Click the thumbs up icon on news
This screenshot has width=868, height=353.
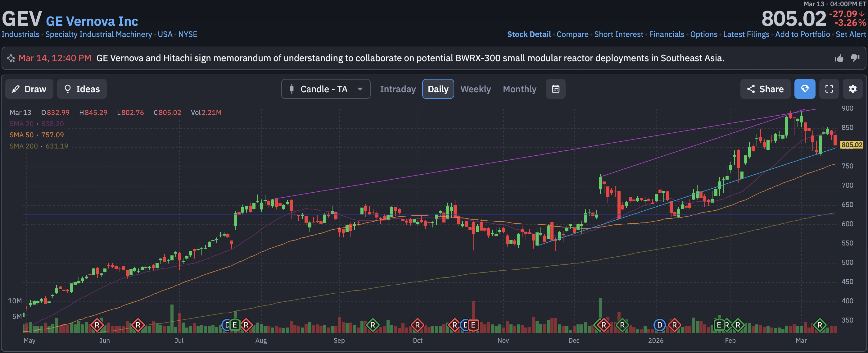point(839,58)
